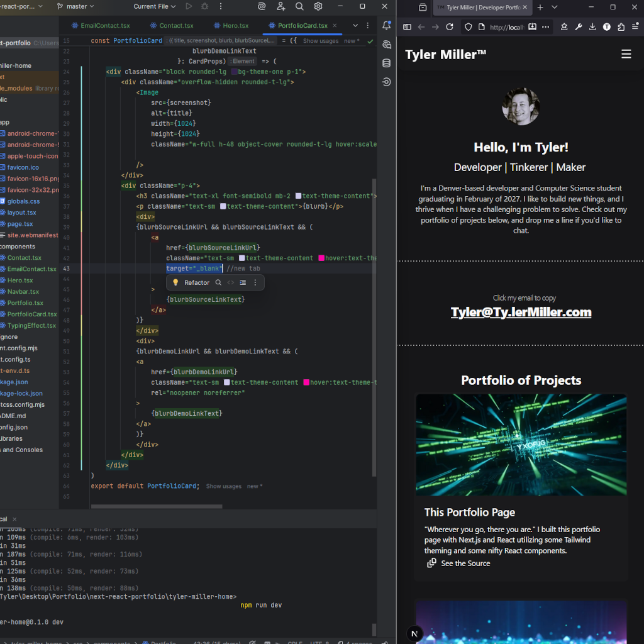Click Refactor in the floating toolbar

pyautogui.click(x=197, y=282)
